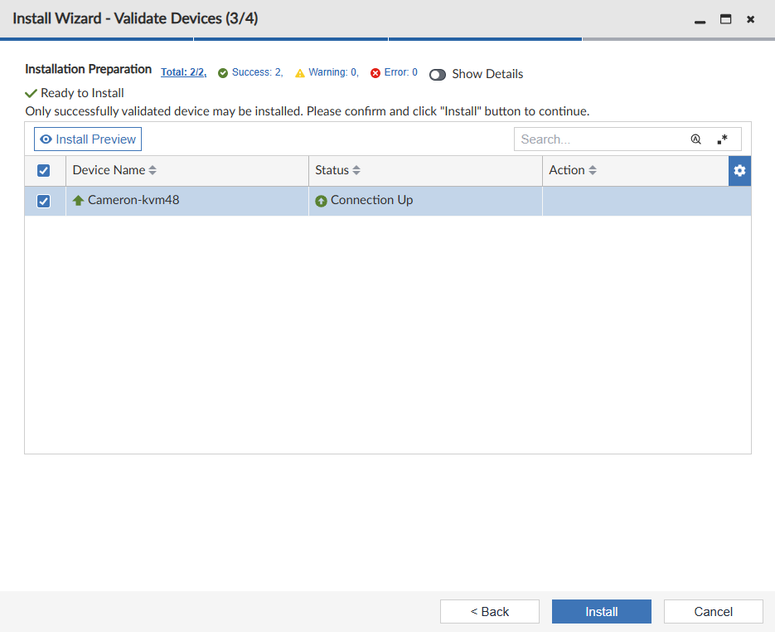Click the column settings gear icon
Image resolution: width=775 pixels, height=632 pixels.
coord(739,170)
